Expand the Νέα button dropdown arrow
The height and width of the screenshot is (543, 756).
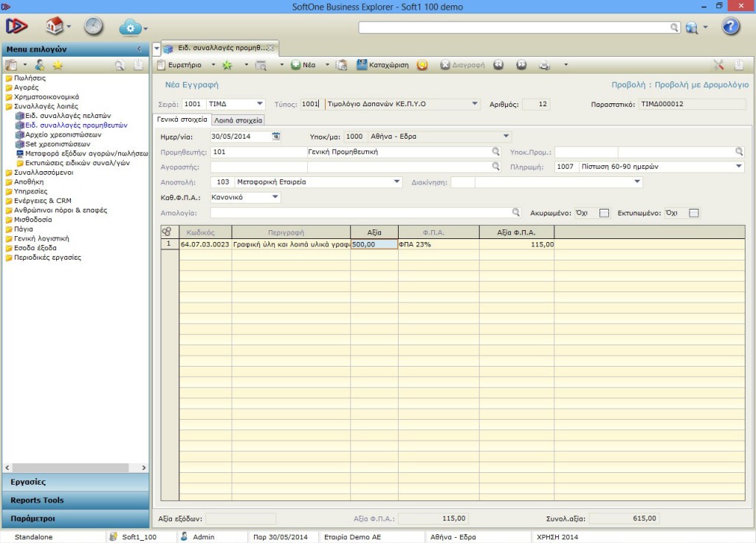327,65
